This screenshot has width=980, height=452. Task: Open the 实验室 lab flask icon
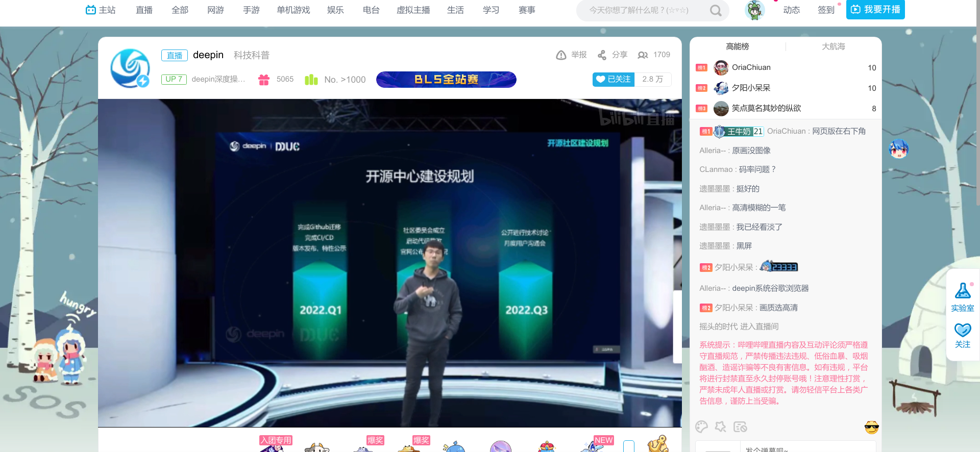[x=963, y=291]
